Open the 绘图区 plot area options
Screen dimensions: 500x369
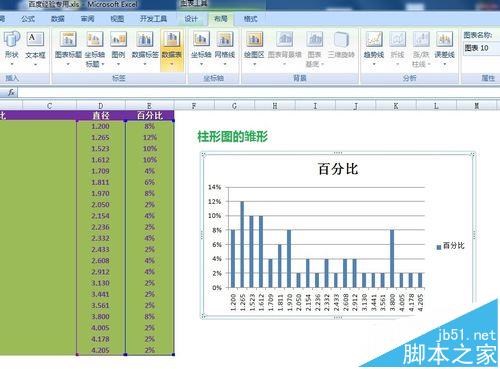tap(254, 48)
